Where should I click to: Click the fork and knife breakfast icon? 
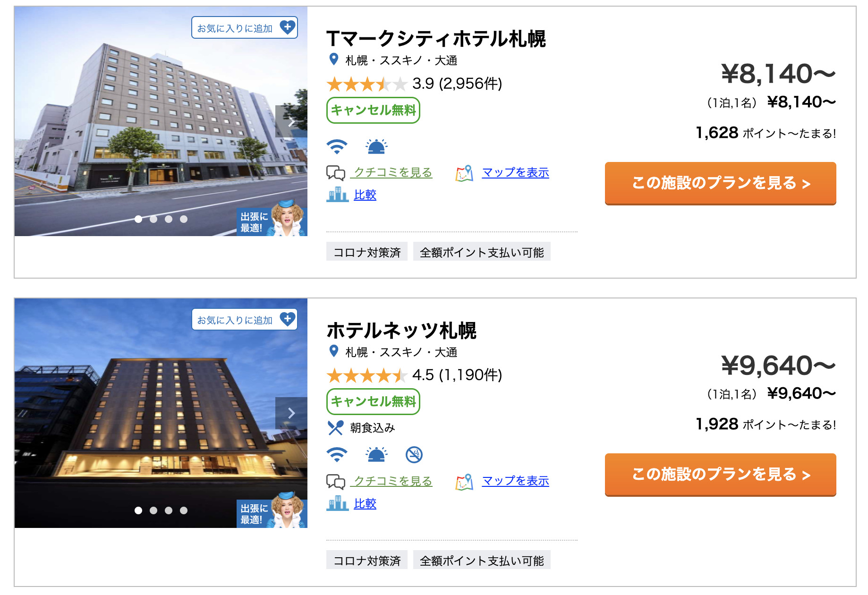[x=335, y=428]
